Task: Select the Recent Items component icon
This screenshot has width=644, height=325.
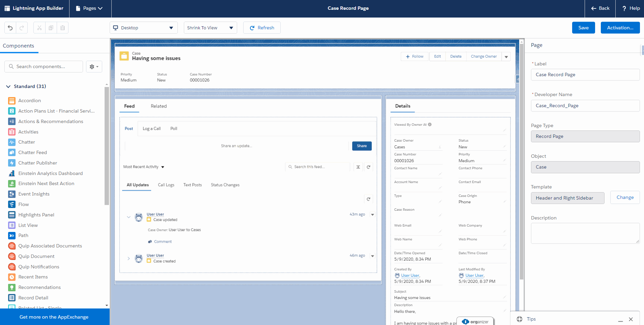Action: pos(12,277)
